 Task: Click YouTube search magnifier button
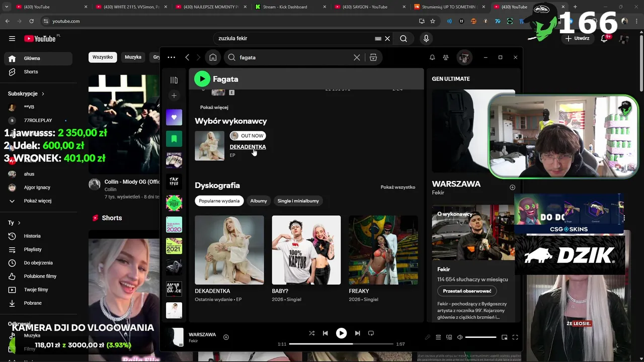404,38
